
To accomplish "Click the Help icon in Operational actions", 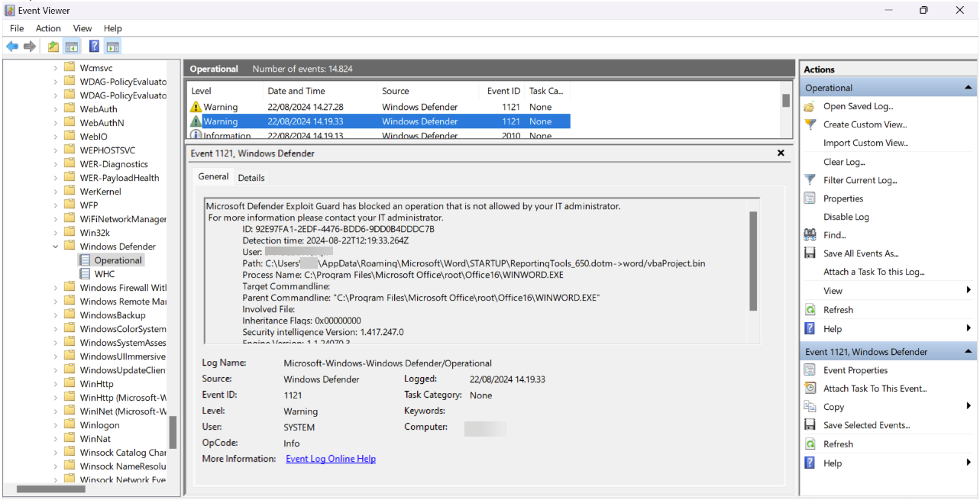I will [x=810, y=329].
